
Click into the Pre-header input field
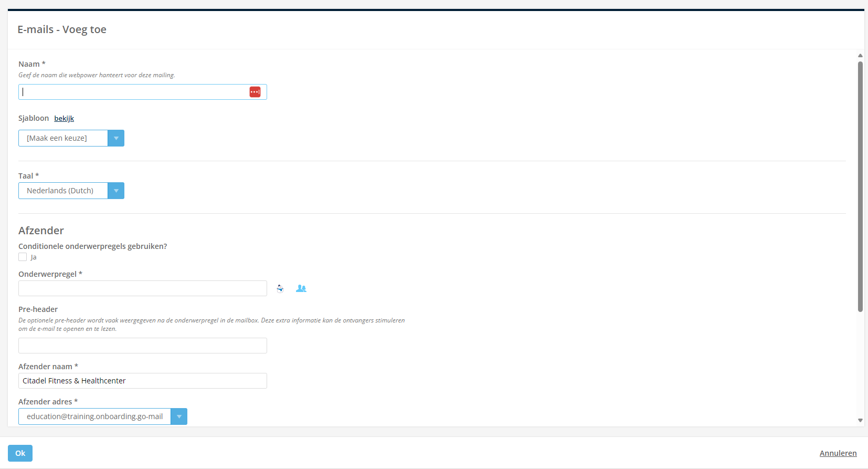click(143, 346)
